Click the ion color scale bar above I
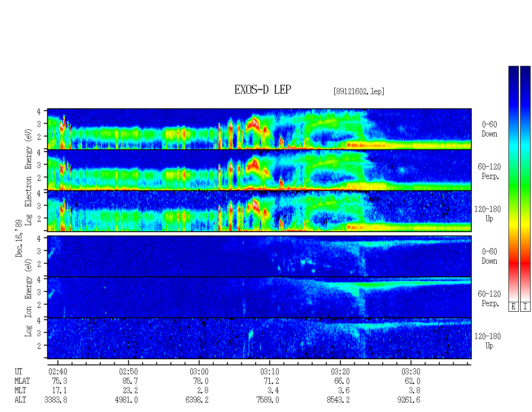The image size is (532, 412). [525, 183]
